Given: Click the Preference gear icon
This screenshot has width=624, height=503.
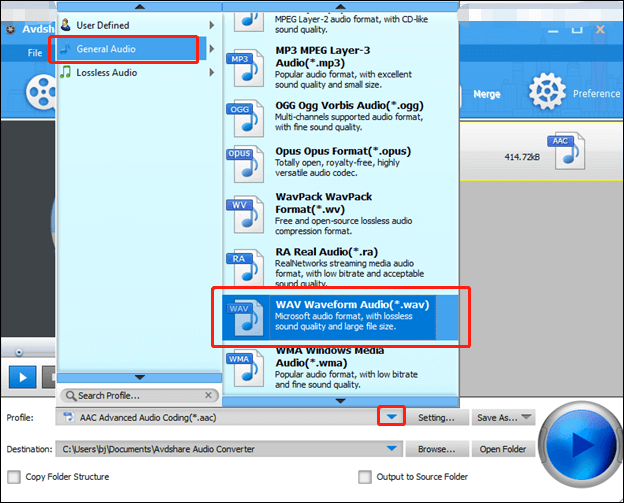Looking at the screenshot, I should coord(548,93).
